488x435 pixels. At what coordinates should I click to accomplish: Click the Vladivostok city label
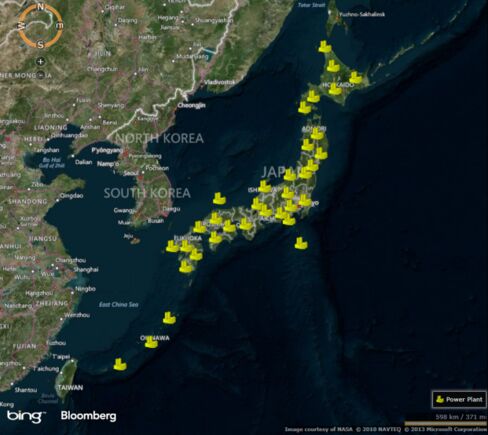[219, 82]
